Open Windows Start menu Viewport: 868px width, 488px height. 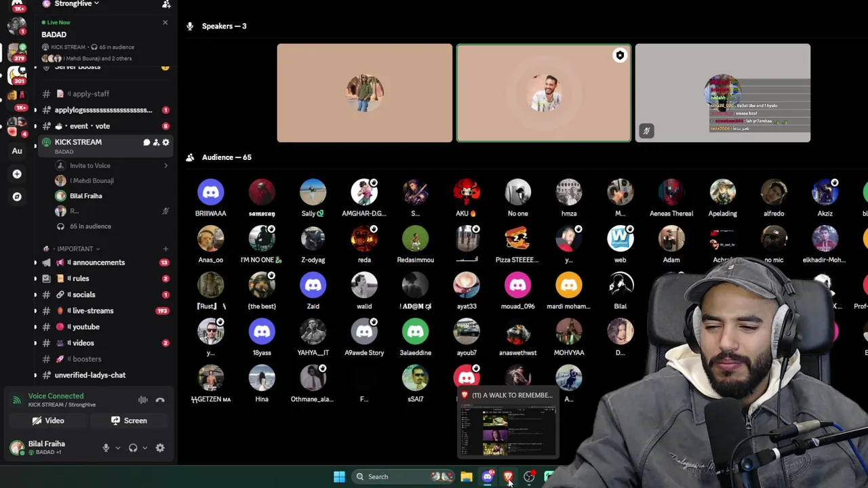pyautogui.click(x=339, y=476)
